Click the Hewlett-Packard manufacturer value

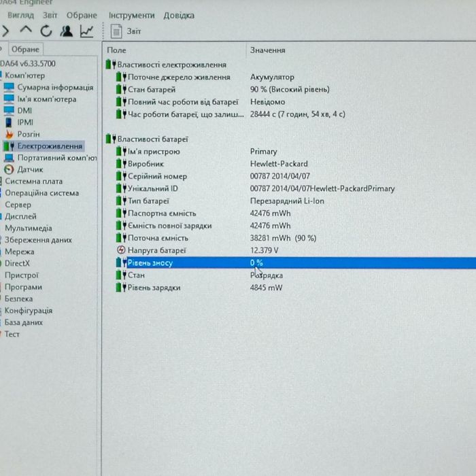[279, 164]
